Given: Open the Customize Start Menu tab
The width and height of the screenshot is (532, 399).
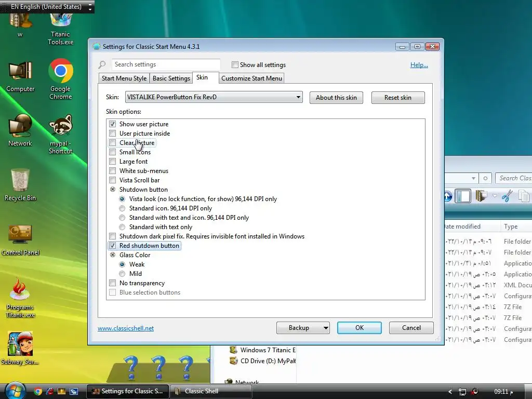Looking at the screenshot, I should 251,78.
